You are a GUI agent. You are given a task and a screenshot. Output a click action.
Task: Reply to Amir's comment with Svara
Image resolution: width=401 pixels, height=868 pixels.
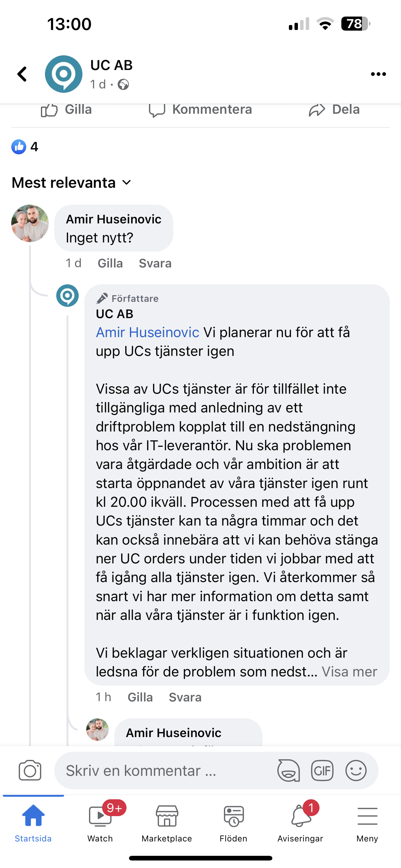point(155,263)
